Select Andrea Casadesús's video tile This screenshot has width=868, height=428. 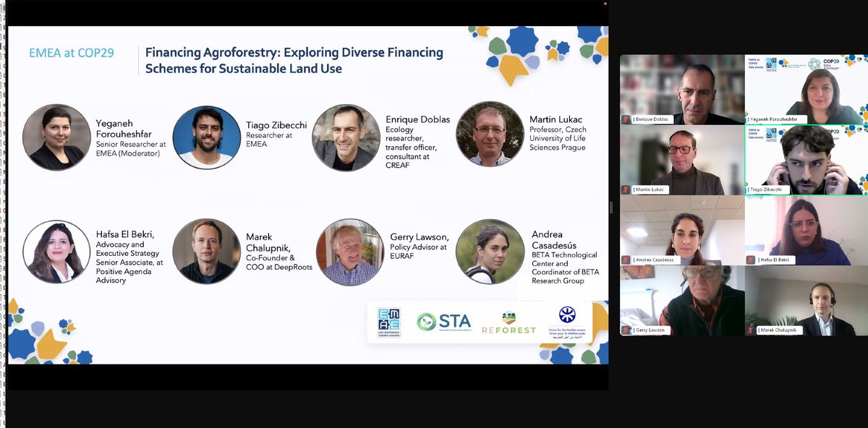pos(682,230)
